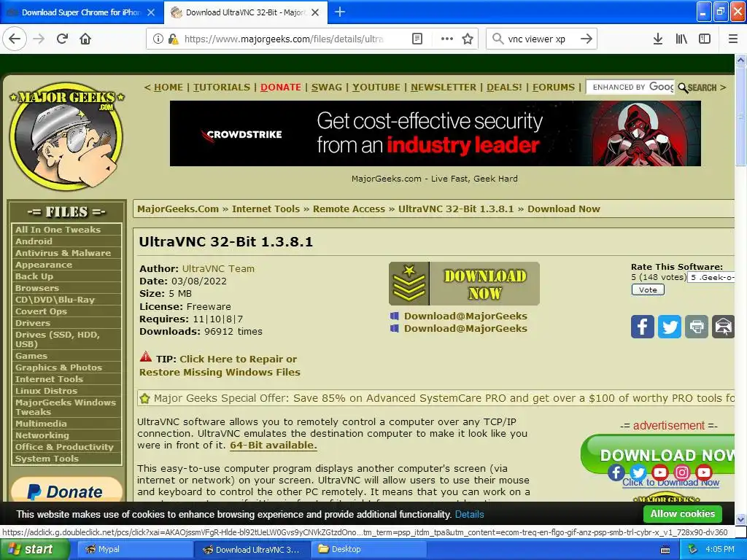This screenshot has width=747, height=560.
Task: Close the Super Chrome for iPhone tab
Action: pyautogui.click(x=151, y=12)
